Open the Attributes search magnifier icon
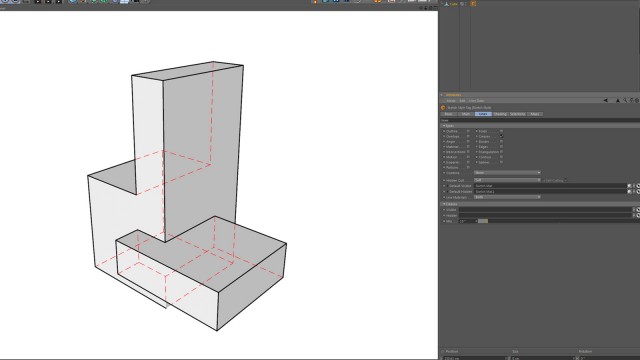This screenshot has width=640, height=360. pos(625,100)
